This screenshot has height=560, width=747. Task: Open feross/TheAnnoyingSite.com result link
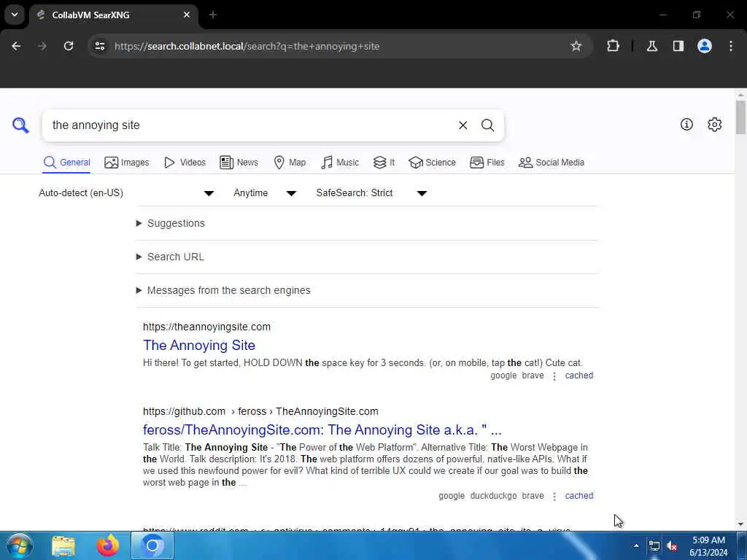point(322,430)
